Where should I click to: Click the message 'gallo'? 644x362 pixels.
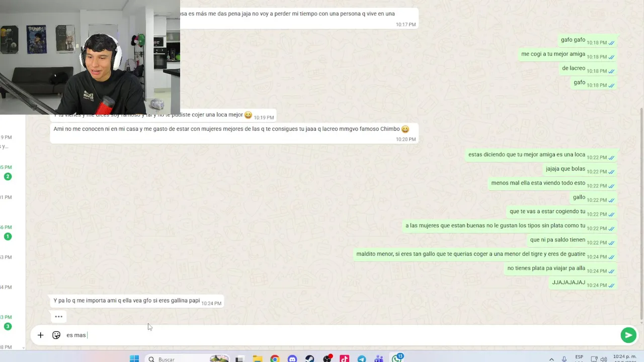coord(593,197)
